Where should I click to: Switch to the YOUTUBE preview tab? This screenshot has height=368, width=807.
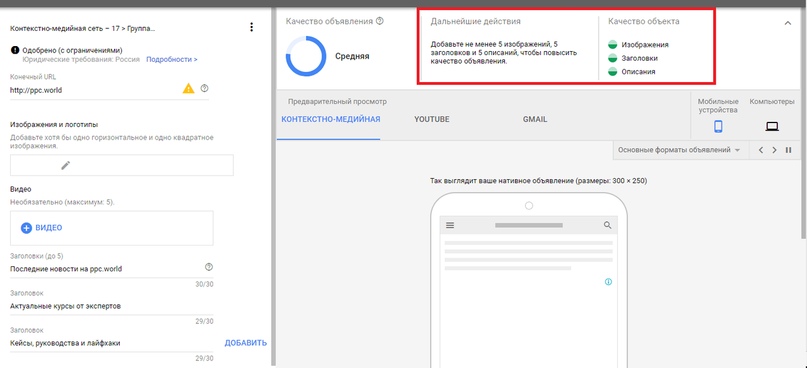coord(432,119)
